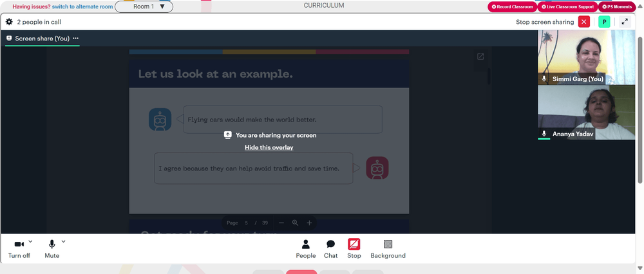Viewport: 644px width, 274px height.
Task: Click Ananya Yadav microphone indicator icon
Action: pos(544,134)
